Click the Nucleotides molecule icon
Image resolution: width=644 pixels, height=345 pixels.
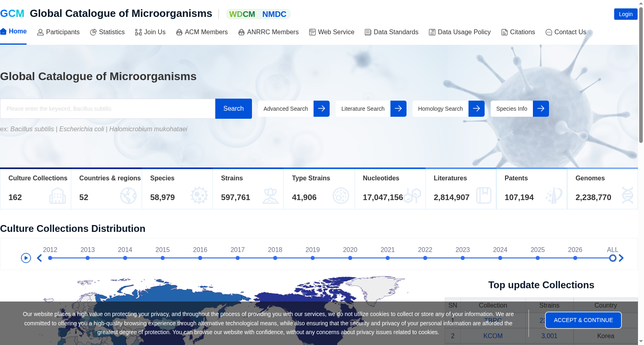pyautogui.click(x=412, y=196)
